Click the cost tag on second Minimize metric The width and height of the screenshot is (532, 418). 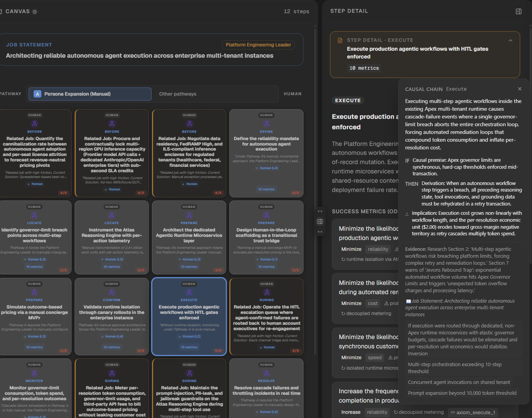point(373,304)
